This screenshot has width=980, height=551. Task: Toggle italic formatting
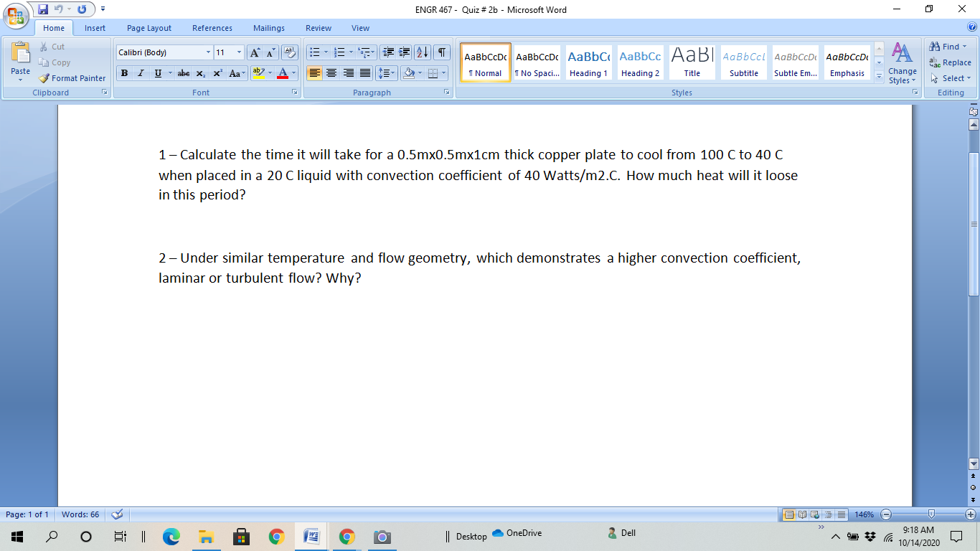[141, 72]
